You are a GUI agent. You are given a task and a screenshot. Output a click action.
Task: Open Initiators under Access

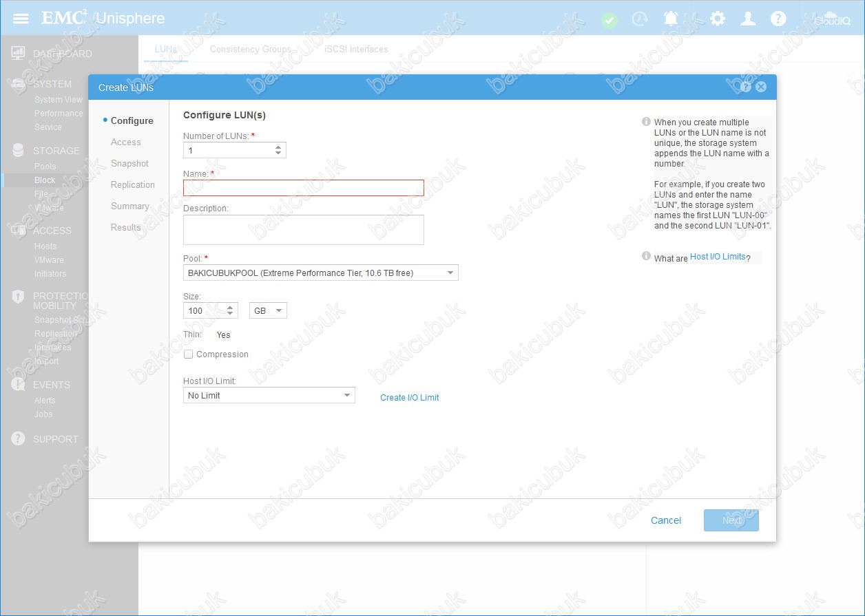click(50, 274)
